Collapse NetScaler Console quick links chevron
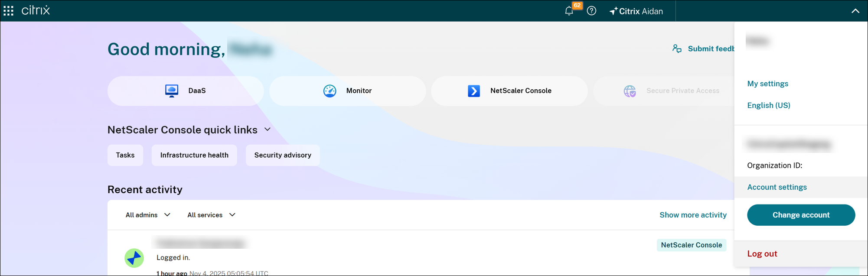 tap(268, 130)
